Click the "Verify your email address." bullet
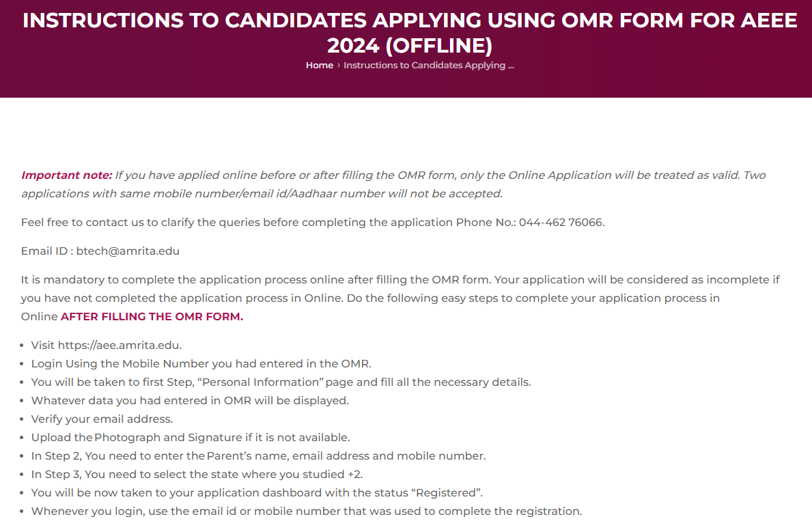Image resolution: width=812 pixels, height=532 pixels. 102,419
